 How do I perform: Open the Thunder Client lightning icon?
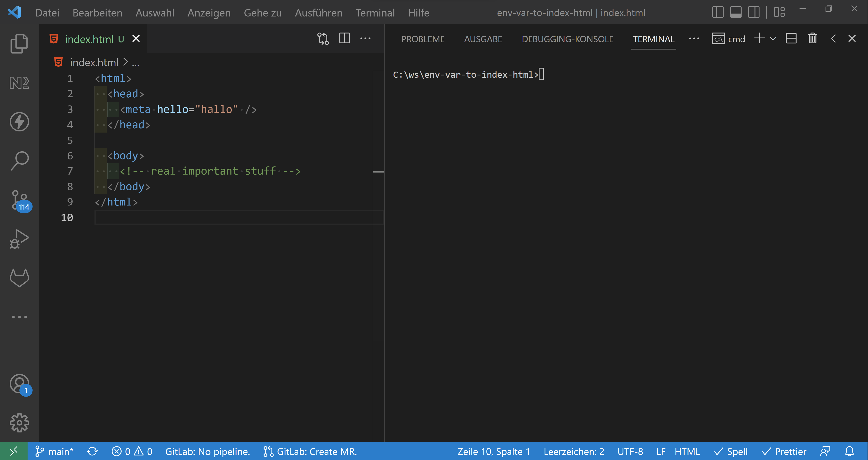(x=19, y=121)
